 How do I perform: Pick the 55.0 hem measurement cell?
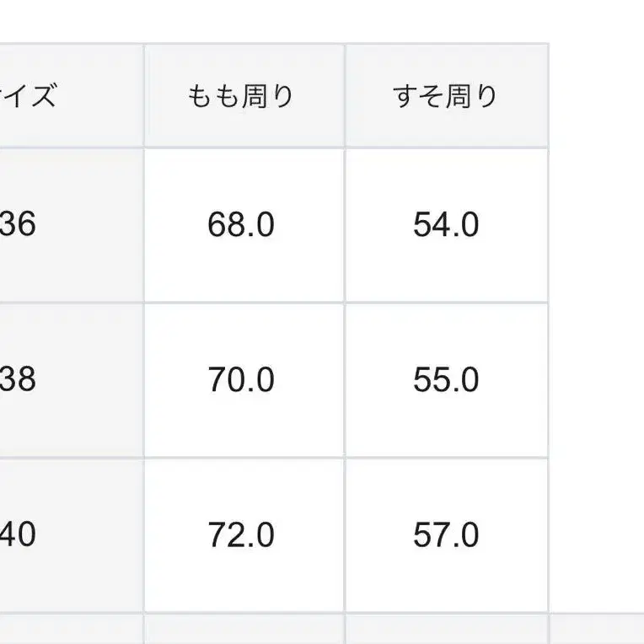(446, 379)
